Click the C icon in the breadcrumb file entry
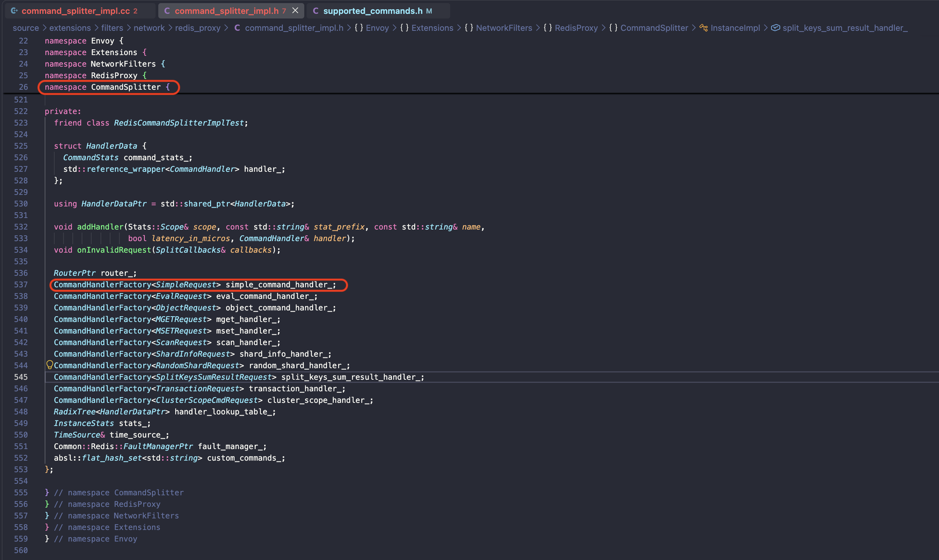The width and height of the screenshot is (939, 560). tap(237, 28)
